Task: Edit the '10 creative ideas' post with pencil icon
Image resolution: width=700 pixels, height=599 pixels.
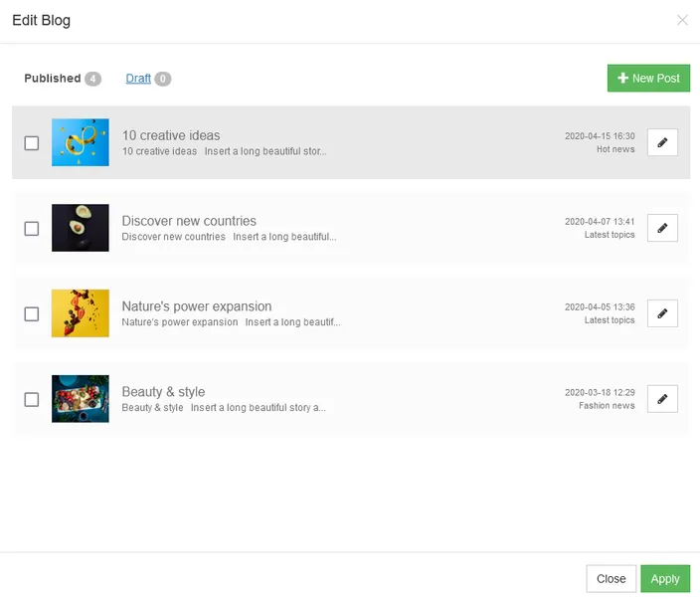Action: click(x=662, y=142)
